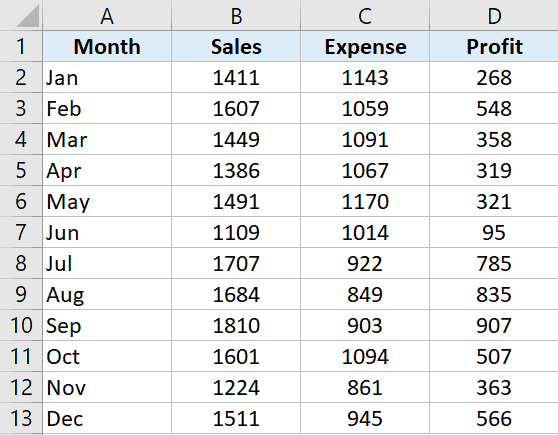The width and height of the screenshot is (558, 435).
Task: Select the Profit value 566
Action: [494, 418]
